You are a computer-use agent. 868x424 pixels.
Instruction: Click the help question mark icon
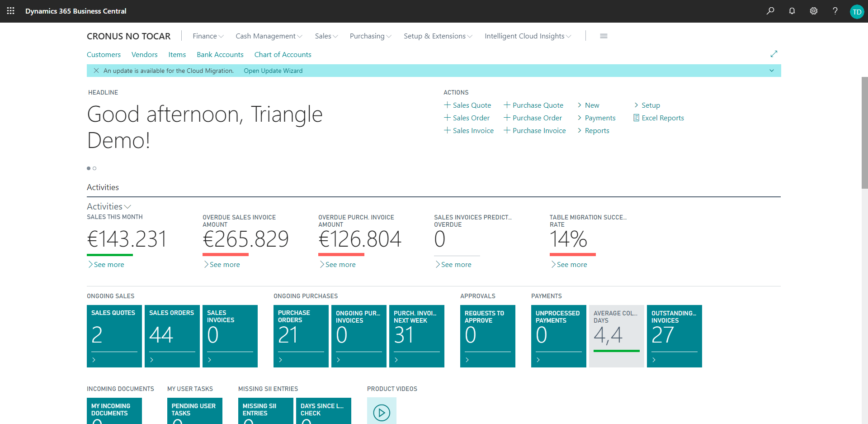835,11
